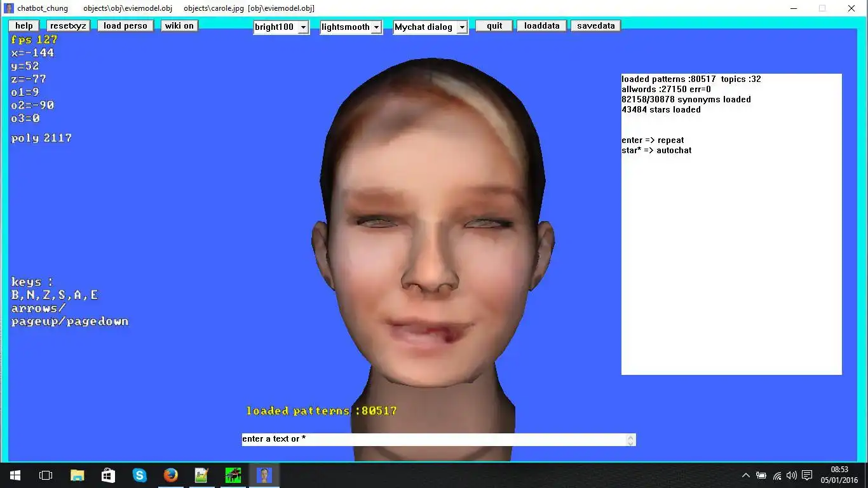This screenshot has width=868, height=488.
Task: Click the '43484 stars loaded' log line
Action: pos(661,110)
